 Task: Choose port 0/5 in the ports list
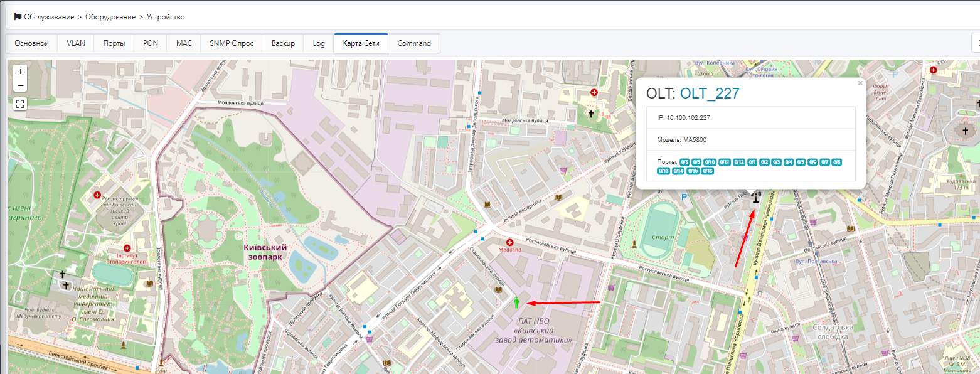800,162
